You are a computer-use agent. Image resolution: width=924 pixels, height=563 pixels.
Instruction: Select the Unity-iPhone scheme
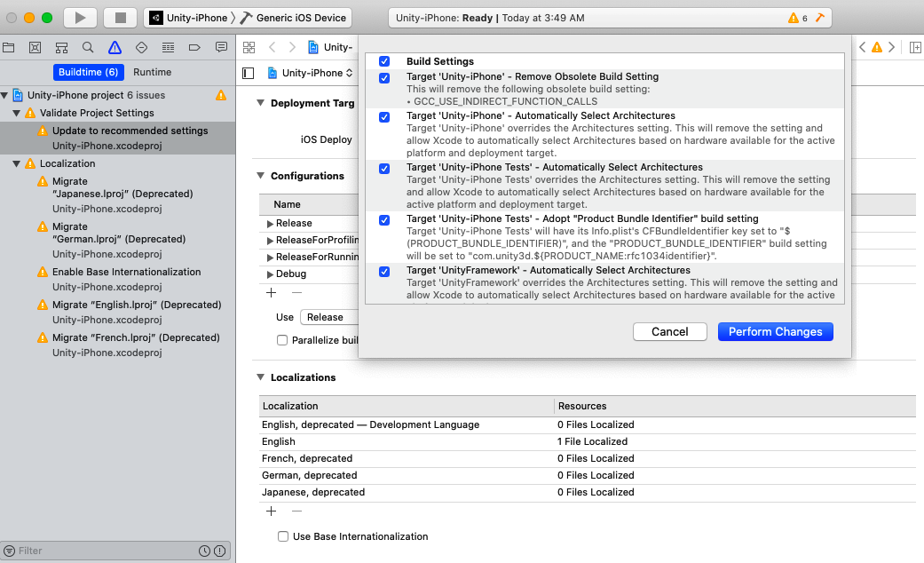pyautogui.click(x=188, y=18)
